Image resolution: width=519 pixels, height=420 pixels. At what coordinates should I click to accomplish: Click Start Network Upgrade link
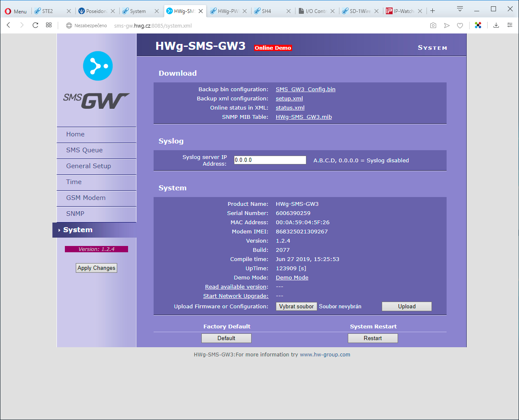click(236, 296)
